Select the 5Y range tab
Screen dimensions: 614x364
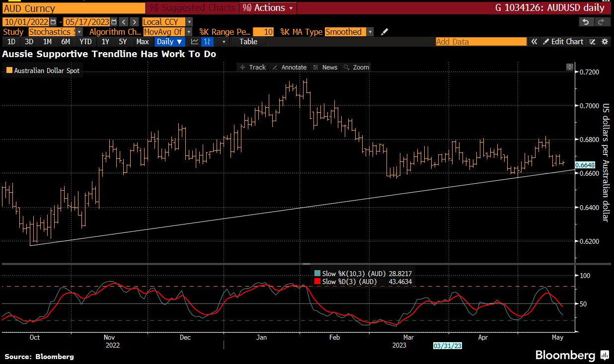(123, 42)
